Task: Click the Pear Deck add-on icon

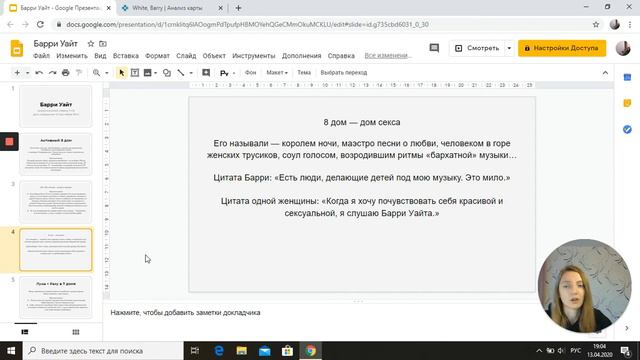Action: click(224, 73)
